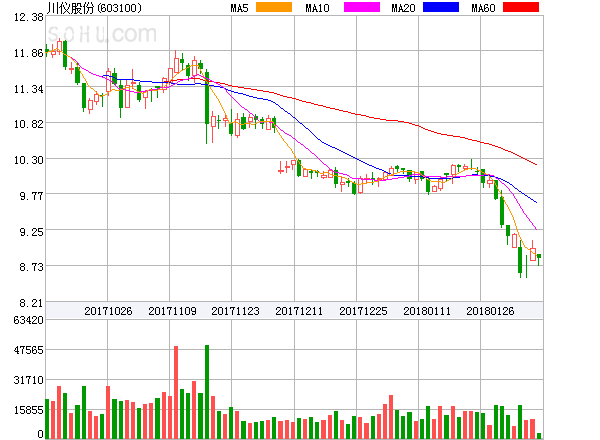Click the blue MA20 legend color swatch

pyautogui.click(x=441, y=8)
